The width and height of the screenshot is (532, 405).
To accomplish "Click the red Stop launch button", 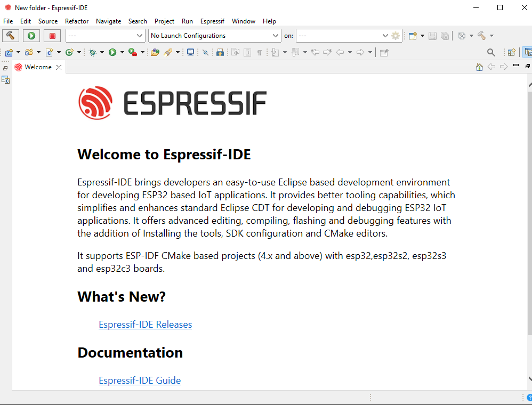I will [x=52, y=36].
